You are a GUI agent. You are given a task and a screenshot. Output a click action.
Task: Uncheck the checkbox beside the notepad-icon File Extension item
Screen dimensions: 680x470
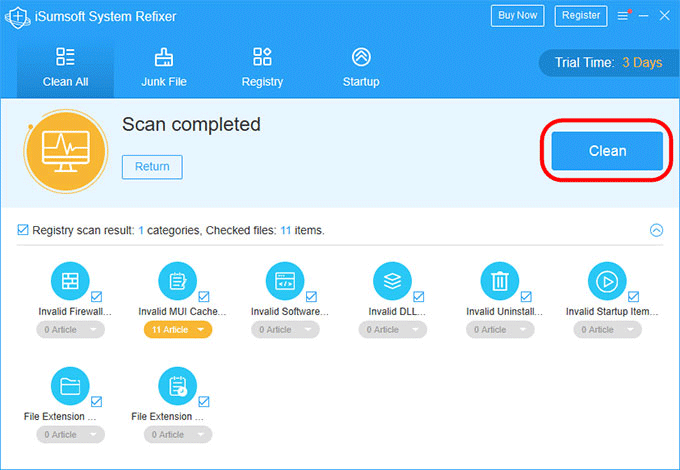pos(204,401)
